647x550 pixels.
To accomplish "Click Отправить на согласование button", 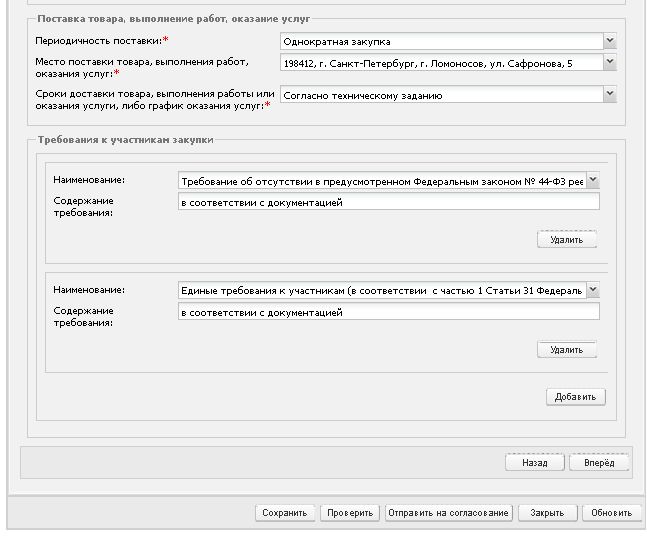I will [x=449, y=513].
